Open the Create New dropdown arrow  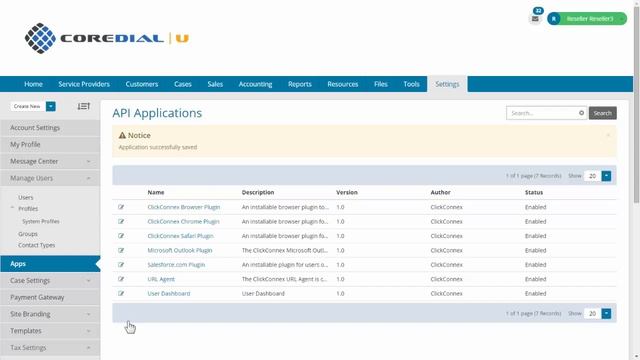(x=51, y=106)
